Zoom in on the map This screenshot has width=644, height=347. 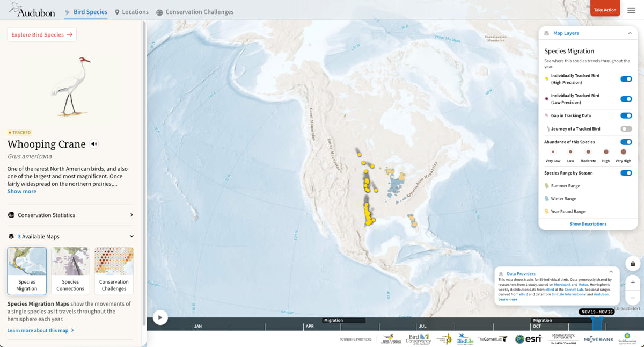coord(632,282)
